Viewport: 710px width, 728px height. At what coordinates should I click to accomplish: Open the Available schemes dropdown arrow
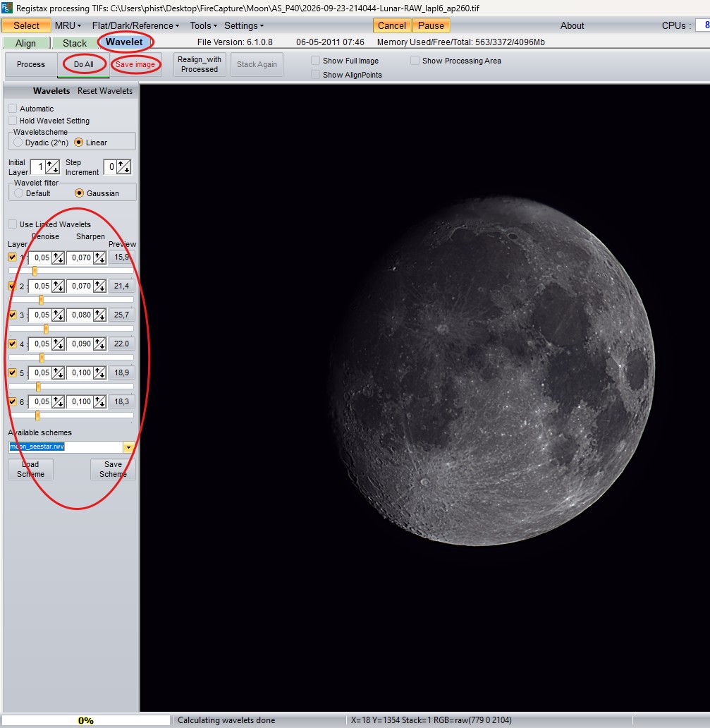pyautogui.click(x=128, y=447)
